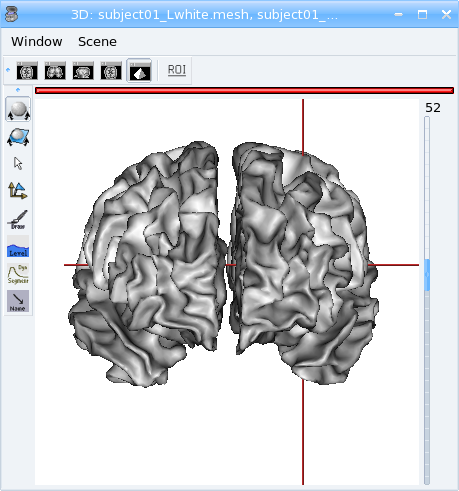
Task: Choose the Name labeling tool
Action: click(x=18, y=301)
